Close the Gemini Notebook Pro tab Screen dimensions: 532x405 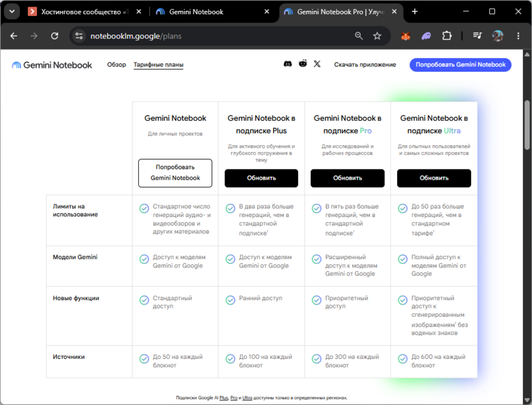click(x=395, y=12)
